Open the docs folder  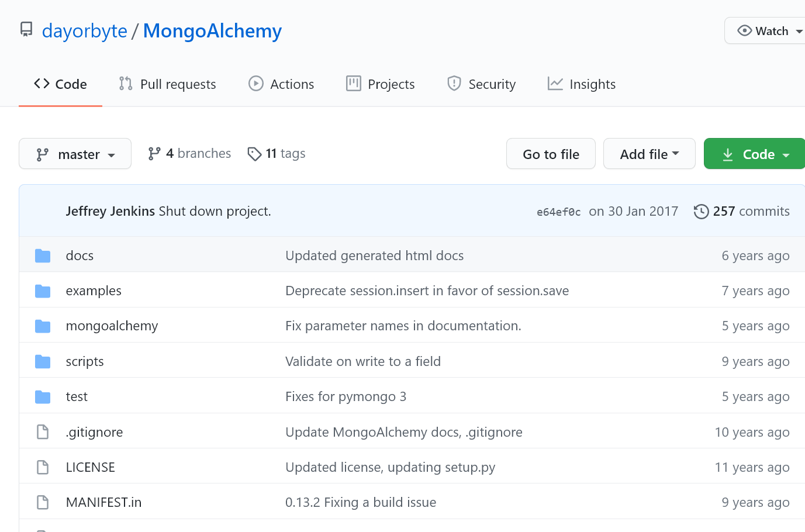(80, 255)
